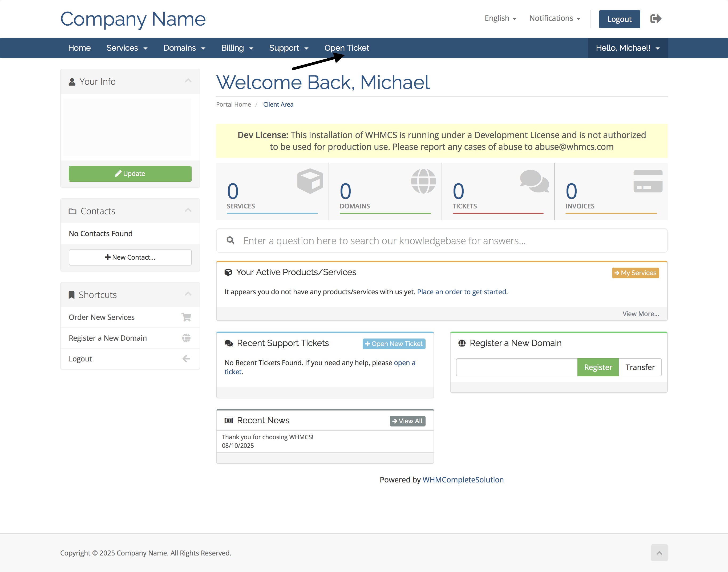Open the Hello, Michael! account menu
The image size is (728, 572).
(627, 48)
